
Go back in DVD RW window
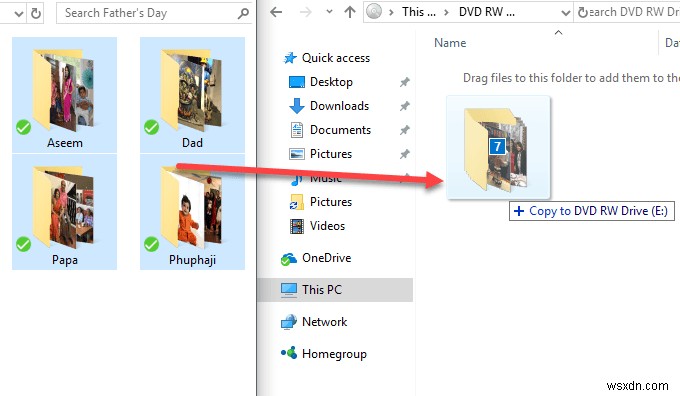276,12
